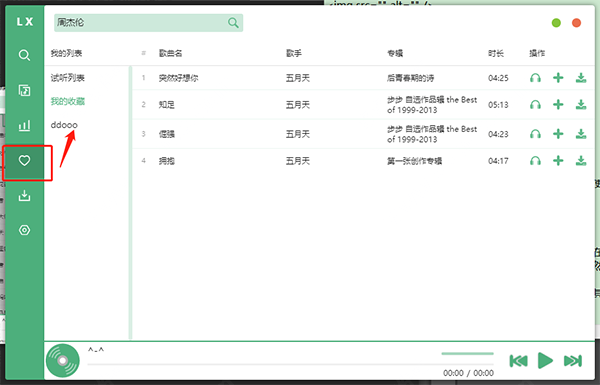Click the magnifier button in the search box
Image resolution: width=600 pixels, height=385 pixels.
pos(233,23)
